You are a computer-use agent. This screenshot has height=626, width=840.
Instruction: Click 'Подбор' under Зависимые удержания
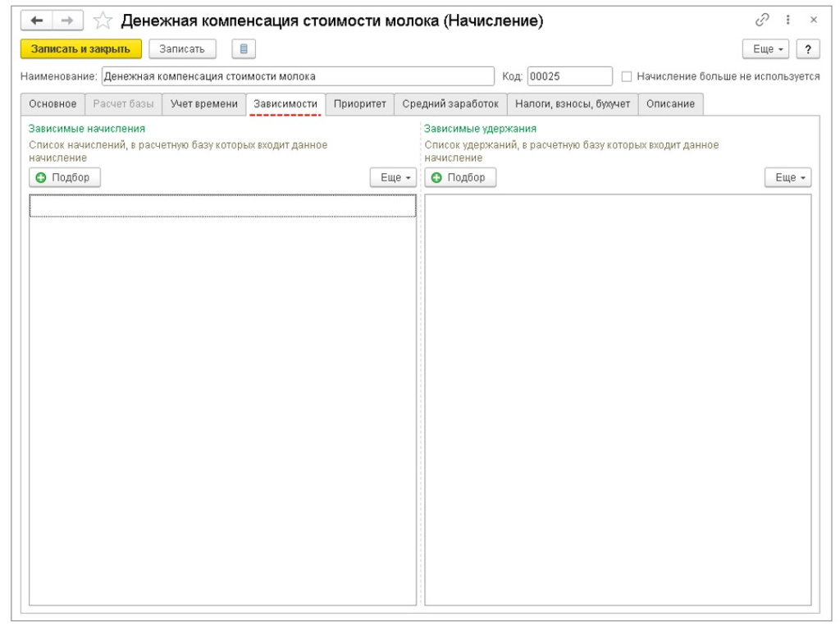(460, 177)
